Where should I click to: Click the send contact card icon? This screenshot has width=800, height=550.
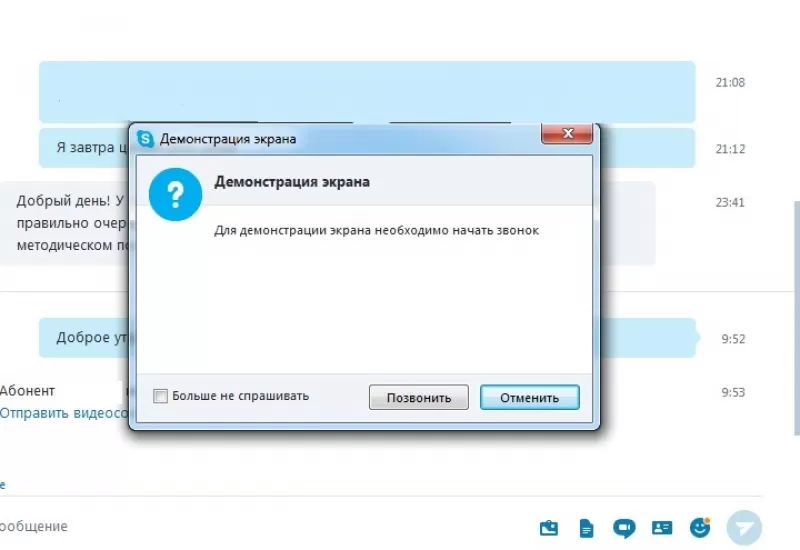(662, 528)
